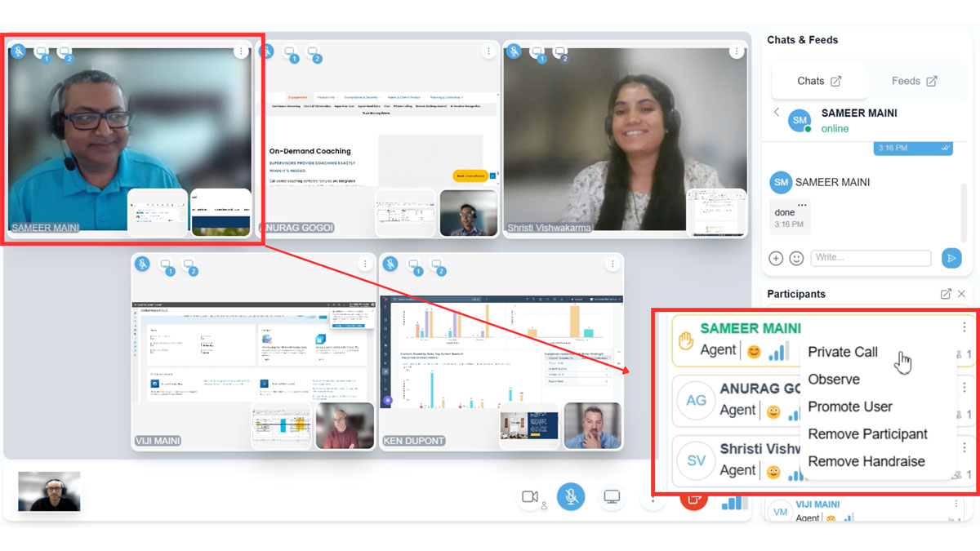Click the red leave call button

pos(693,497)
